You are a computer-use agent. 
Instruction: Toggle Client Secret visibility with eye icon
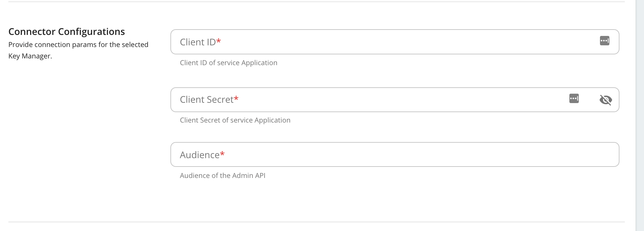pos(606,100)
